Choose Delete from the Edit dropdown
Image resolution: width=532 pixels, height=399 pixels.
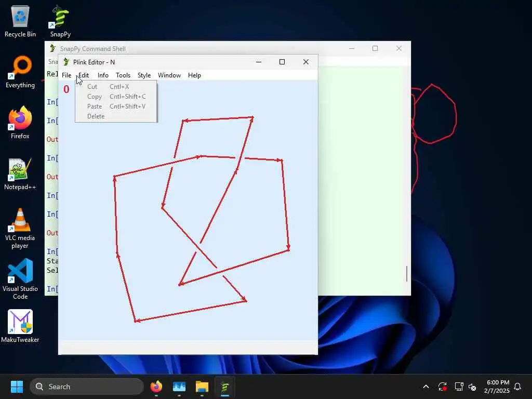pyautogui.click(x=116, y=116)
